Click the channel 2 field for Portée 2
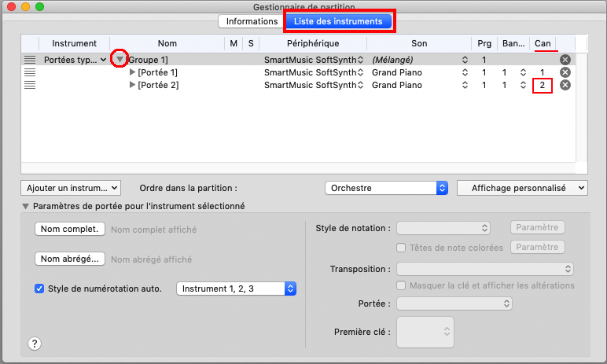Image resolution: width=607 pixels, height=364 pixels. [x=542, y=85]
